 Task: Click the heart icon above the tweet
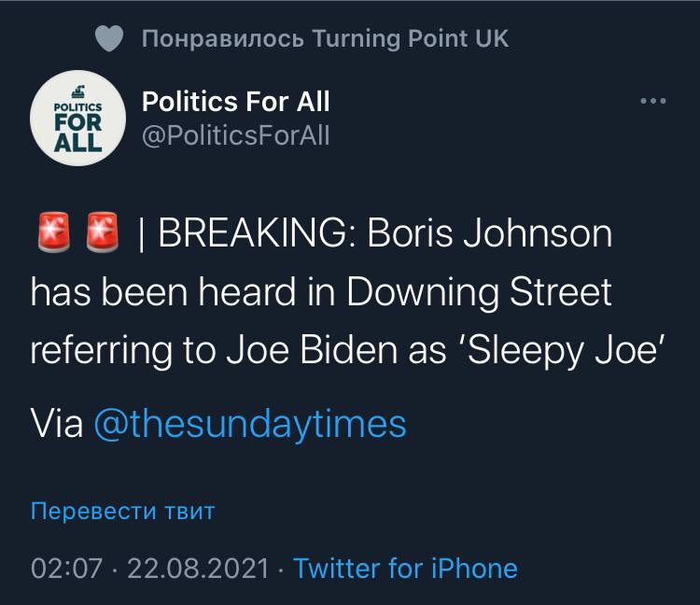tap(110, 39)
